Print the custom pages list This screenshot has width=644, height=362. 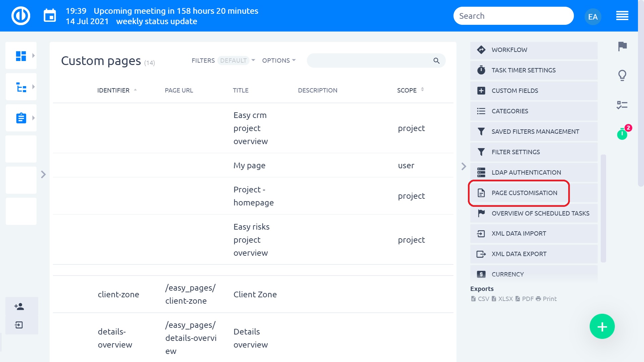(546, 299)
